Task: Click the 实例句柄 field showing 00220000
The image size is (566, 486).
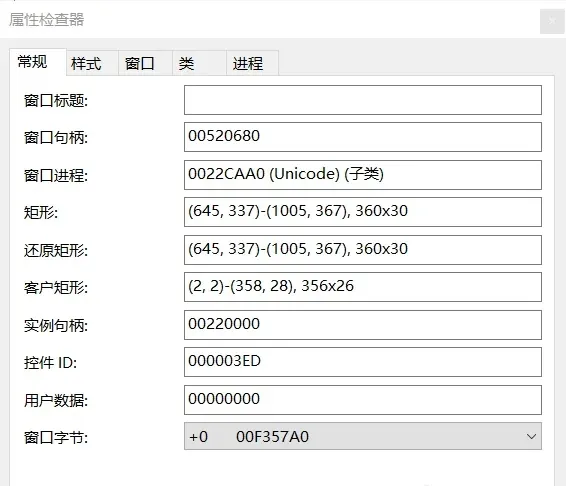Action: 363,325
